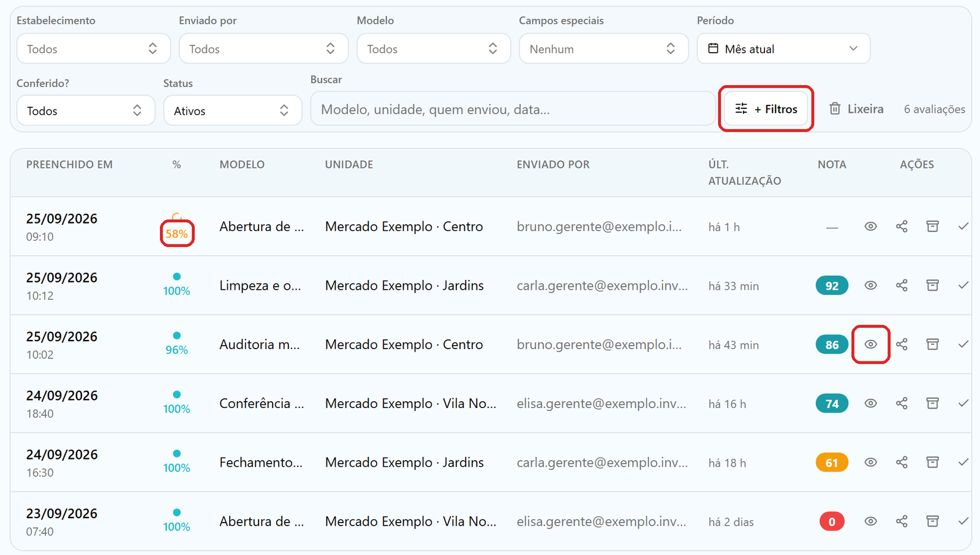The image size is (980, 555).
Task: Open the Enviado por dropdown
Action: (x=263, y=49)
